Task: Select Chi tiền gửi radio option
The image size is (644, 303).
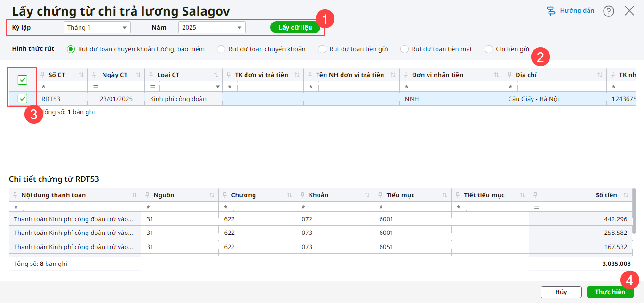Action: pos(489,49)
